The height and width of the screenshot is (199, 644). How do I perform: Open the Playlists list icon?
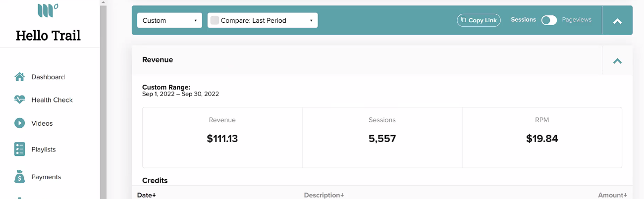[19, 149]
